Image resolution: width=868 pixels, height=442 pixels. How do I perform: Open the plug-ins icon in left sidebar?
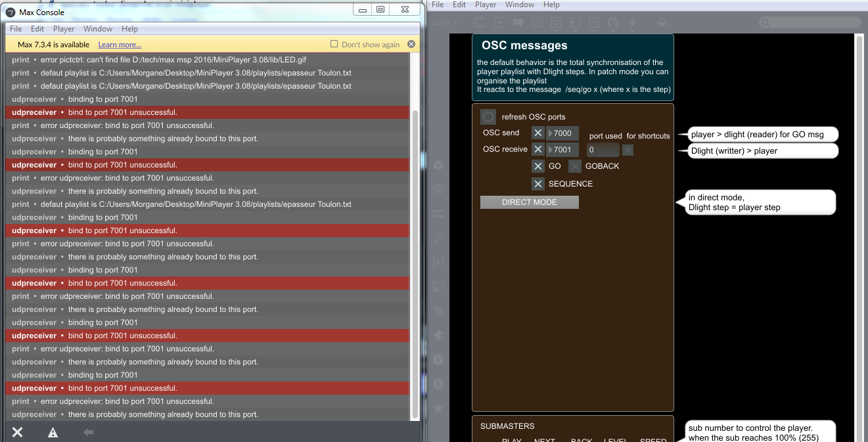point(438,335)
